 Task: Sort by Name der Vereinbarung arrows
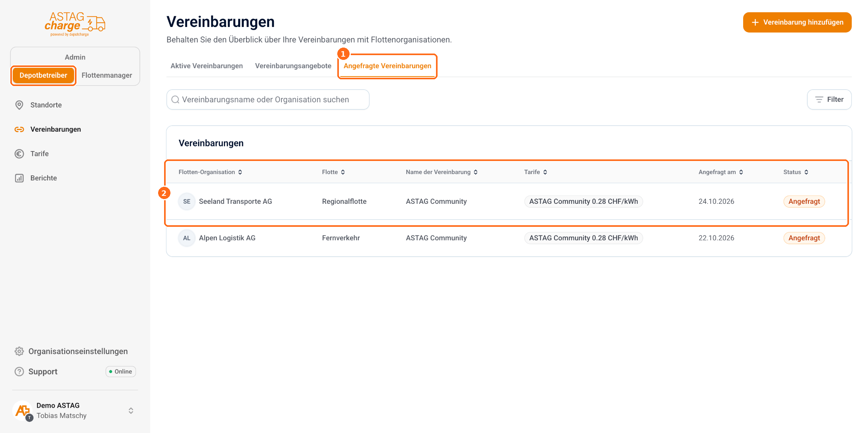pyautogui.click(x=476, y=172)
